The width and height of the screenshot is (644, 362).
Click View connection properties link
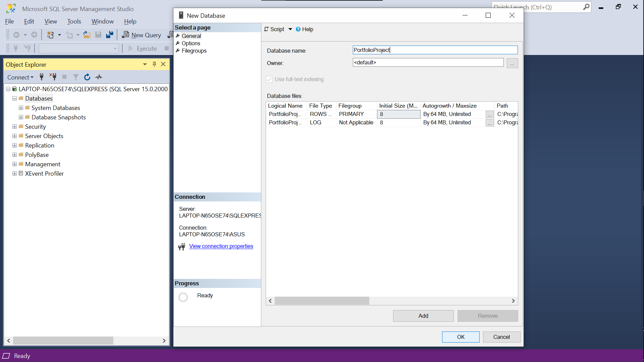point(221,246)
